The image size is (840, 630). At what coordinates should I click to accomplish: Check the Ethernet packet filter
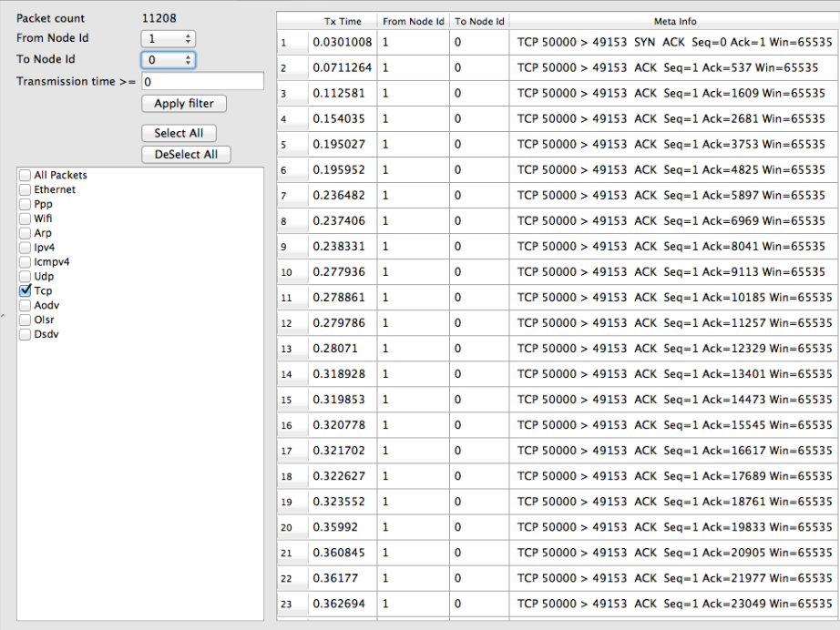[25, 189]
